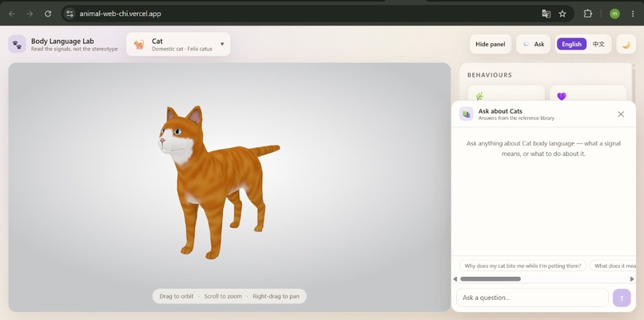Open the translate page icon

tap(546, 14)
